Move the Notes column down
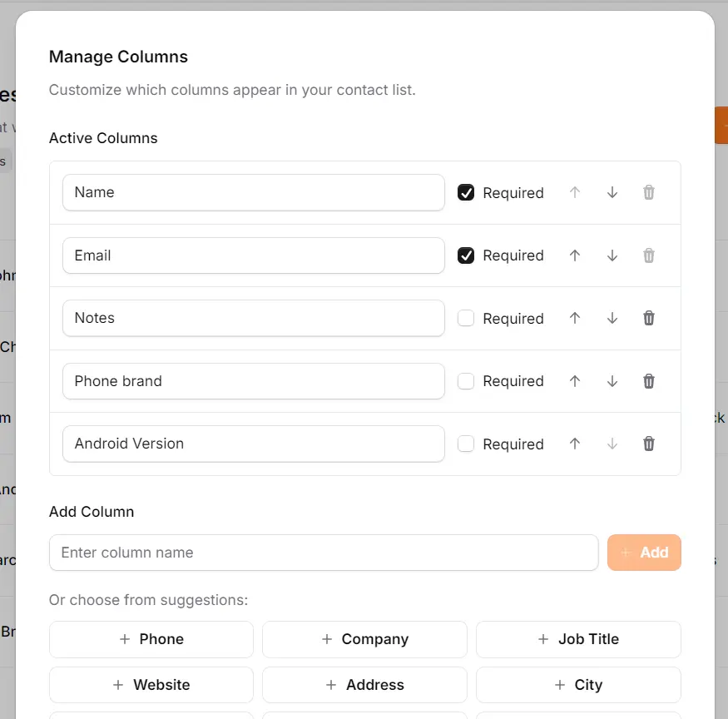This screenshot has width=728, height=719. coord(612,318)
